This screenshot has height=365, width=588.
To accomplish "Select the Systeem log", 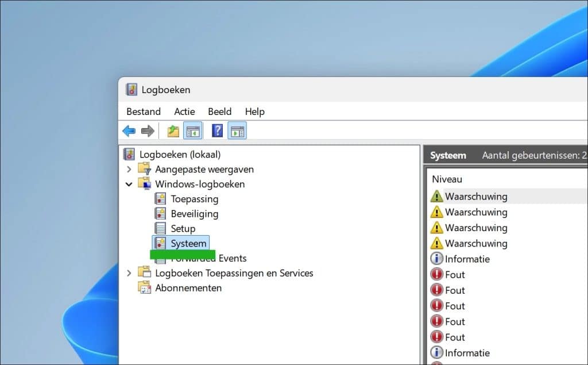I will 188,243.
